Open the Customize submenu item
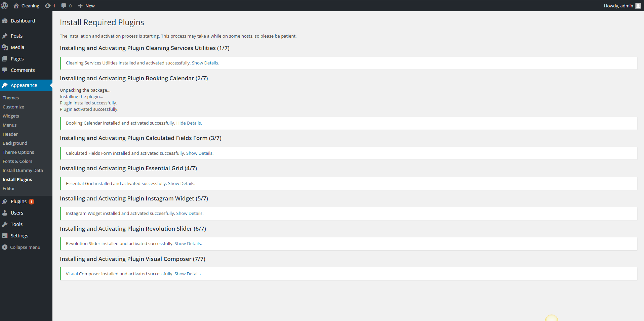Viewport: 644px width, 321px height. (x=13, y=107)
